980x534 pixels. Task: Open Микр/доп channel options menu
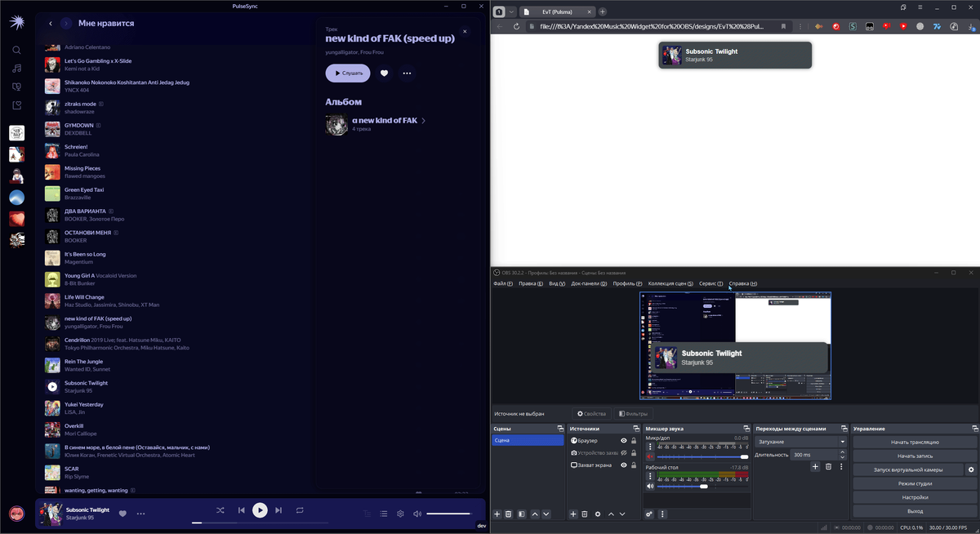click(x=651, y=447)
